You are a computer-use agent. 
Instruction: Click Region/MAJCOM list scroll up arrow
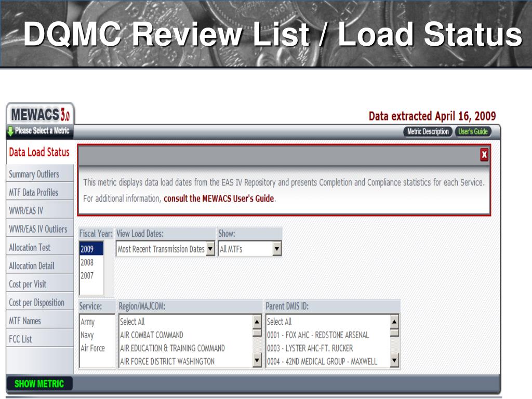click(x=257, y=322)
